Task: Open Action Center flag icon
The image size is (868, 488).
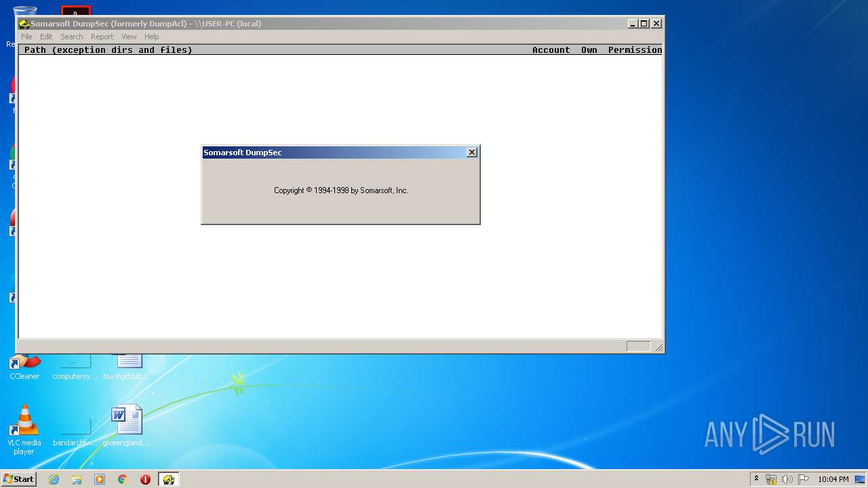Action: pos(804,479)
